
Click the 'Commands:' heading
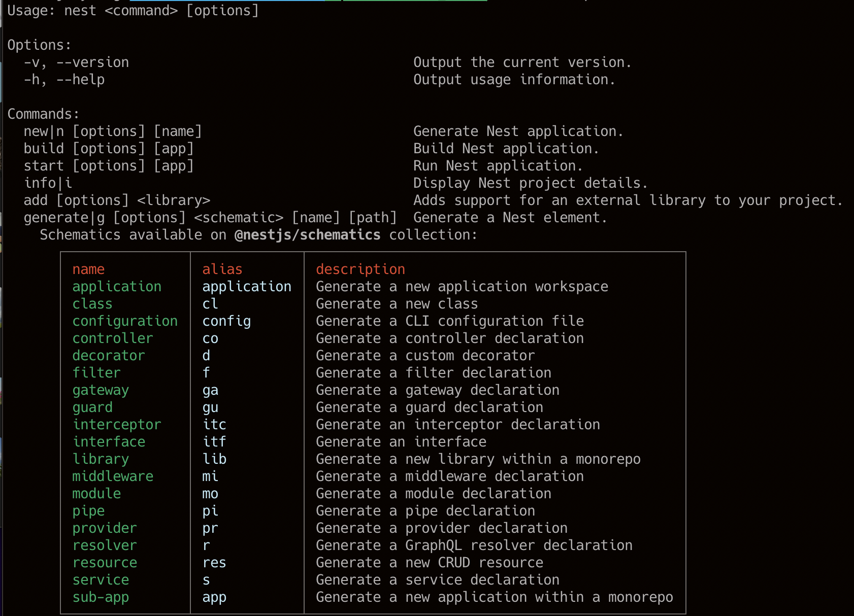pos(43,114)
